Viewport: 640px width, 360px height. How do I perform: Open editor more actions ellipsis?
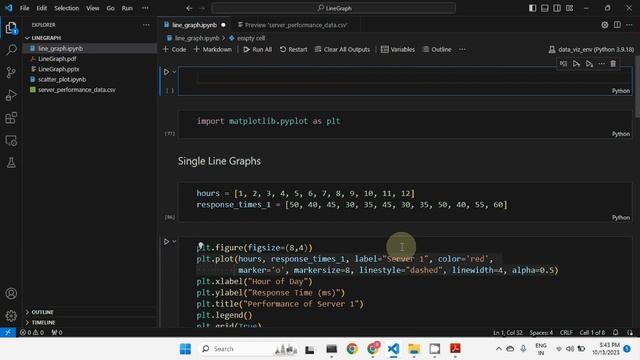coord(629,25)
